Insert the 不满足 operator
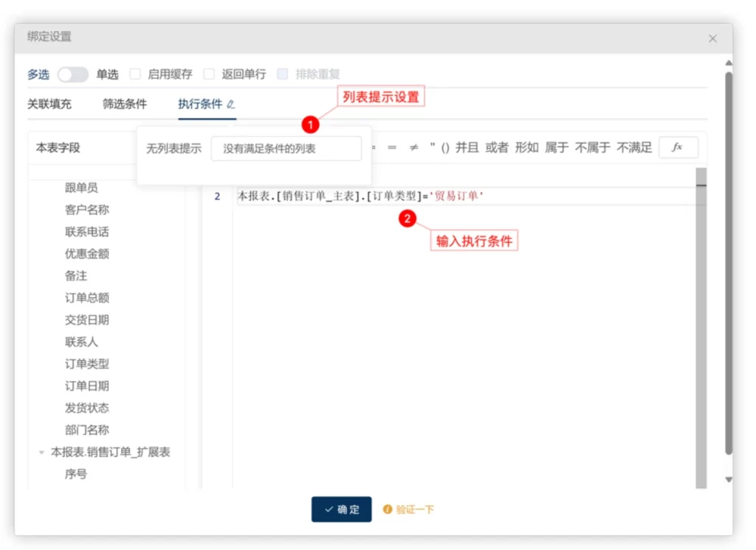This screenshot has width=756, height=550. [634, 148]
